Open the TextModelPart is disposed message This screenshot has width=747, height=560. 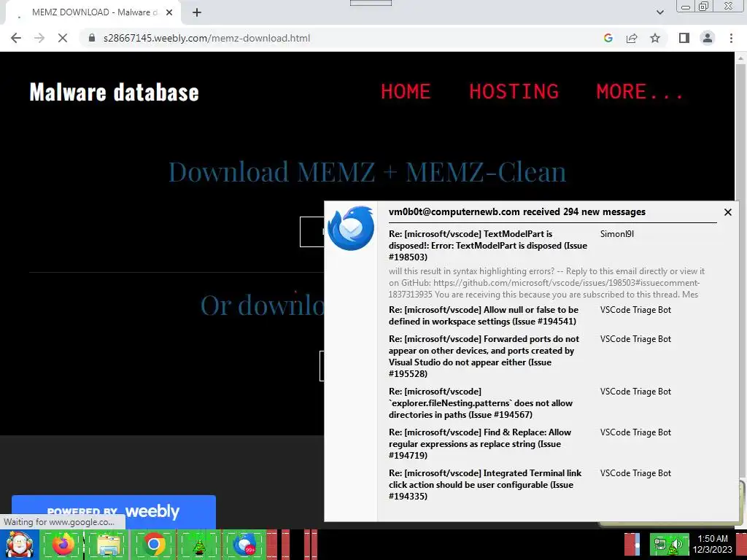[488, 245]
